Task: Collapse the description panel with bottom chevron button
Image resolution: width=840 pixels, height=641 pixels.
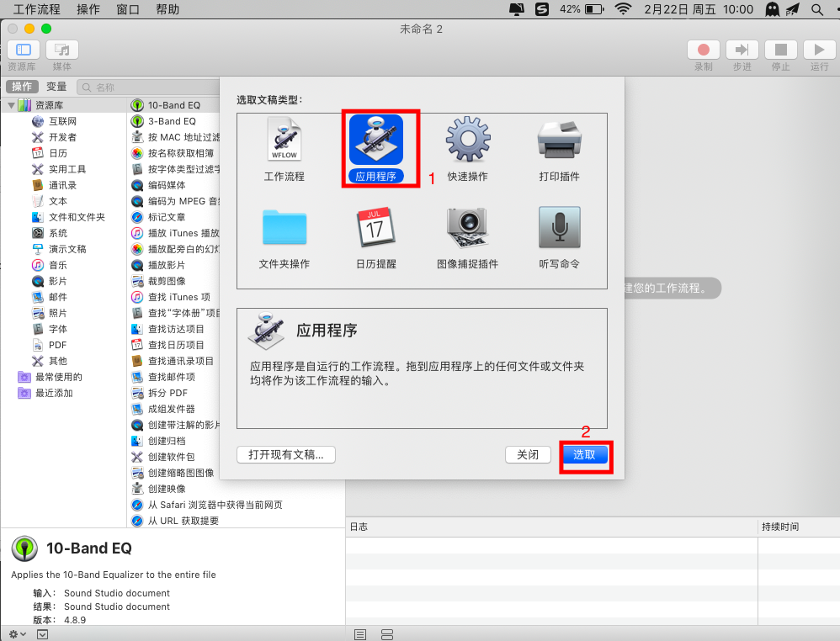Action: click(x=43, y=634)
